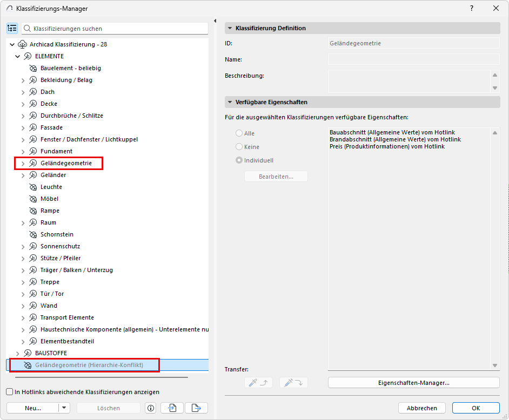Expand the Decke node
The image size is (509, 420).
click(x=23, y=104)
